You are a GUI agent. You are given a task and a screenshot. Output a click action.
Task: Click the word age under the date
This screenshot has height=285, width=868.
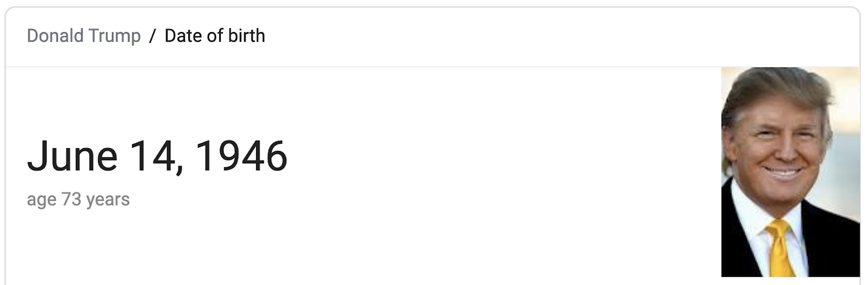(x=42, y=200)
